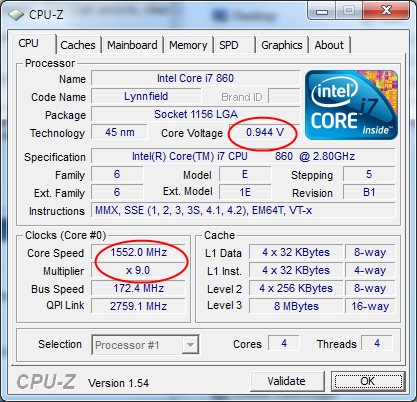Click the Core Speed value field
This screenshot has height=402, width=417.
click(x=138, y=252)
